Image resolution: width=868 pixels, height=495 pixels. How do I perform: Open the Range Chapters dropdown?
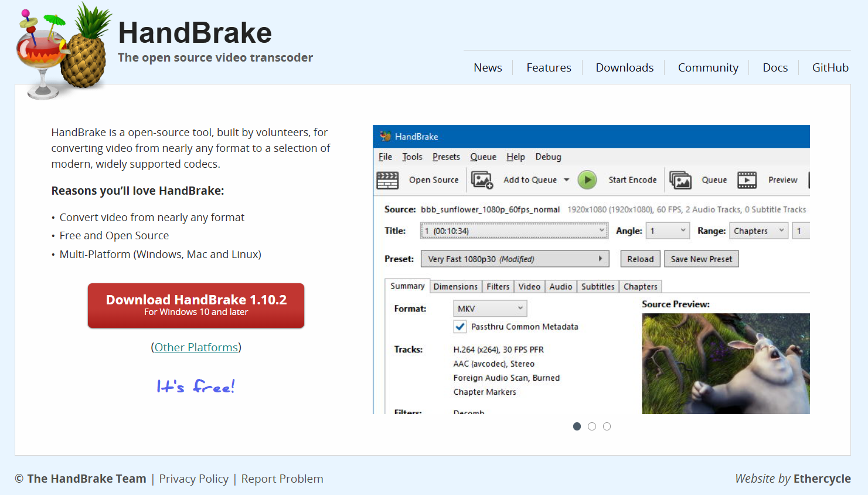tap(758, 231)
